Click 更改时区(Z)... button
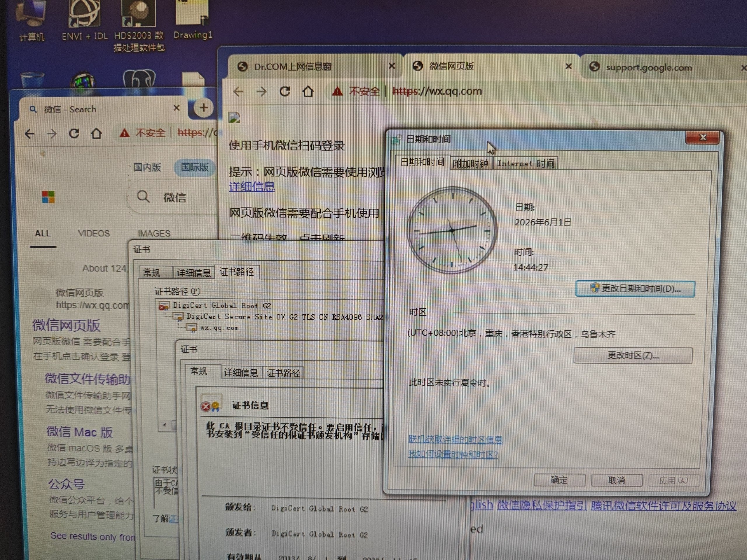 click(x=633, y=356)
